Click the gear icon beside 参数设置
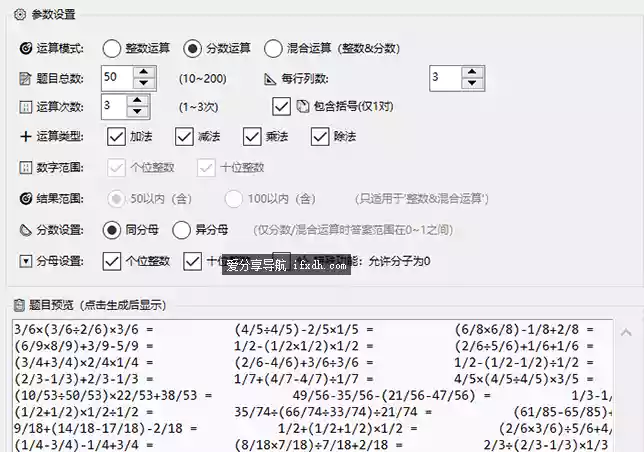644x452 pixels. pyautogui.click(x=19, y=15)
